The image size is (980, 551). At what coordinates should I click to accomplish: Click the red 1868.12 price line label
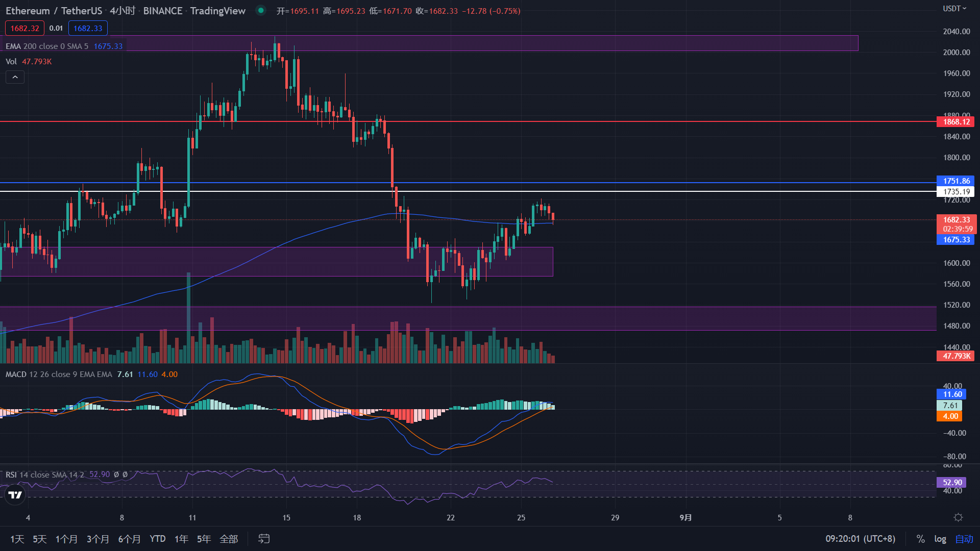(x=955, y=121)
